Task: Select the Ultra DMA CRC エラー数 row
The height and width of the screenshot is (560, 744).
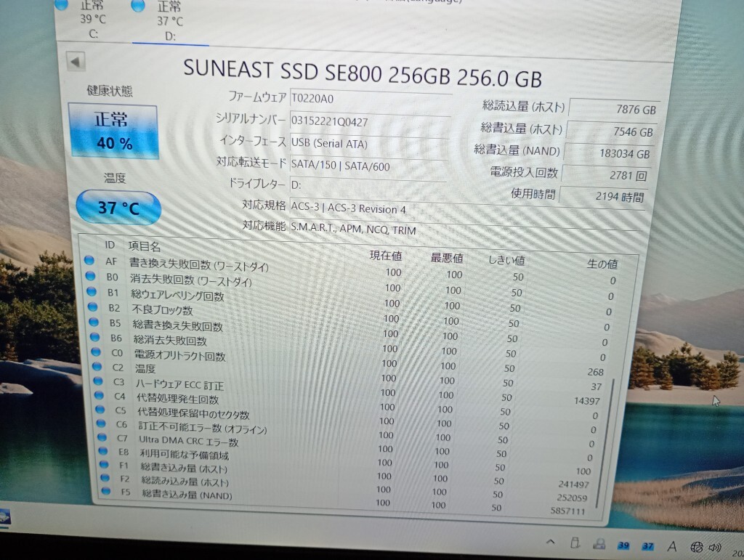Action: pyautogui.click(x=343, y=445)
